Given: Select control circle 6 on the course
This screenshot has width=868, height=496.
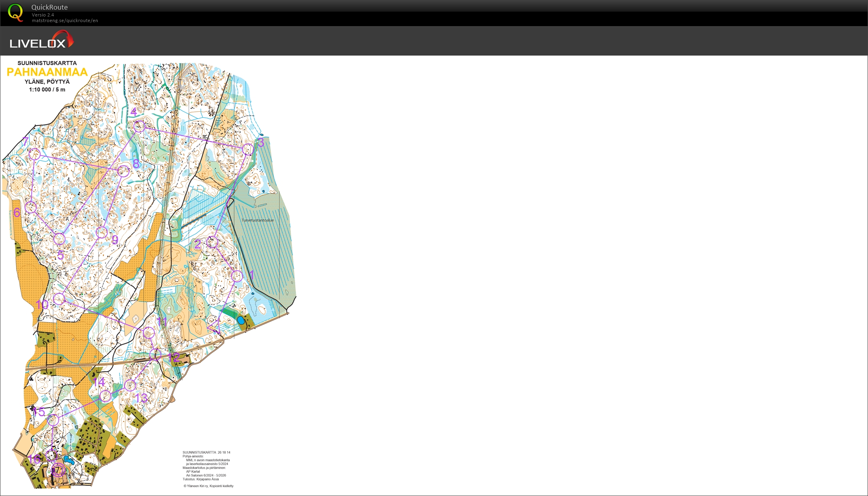Looking at the screenshot, I should coord(31,207).
